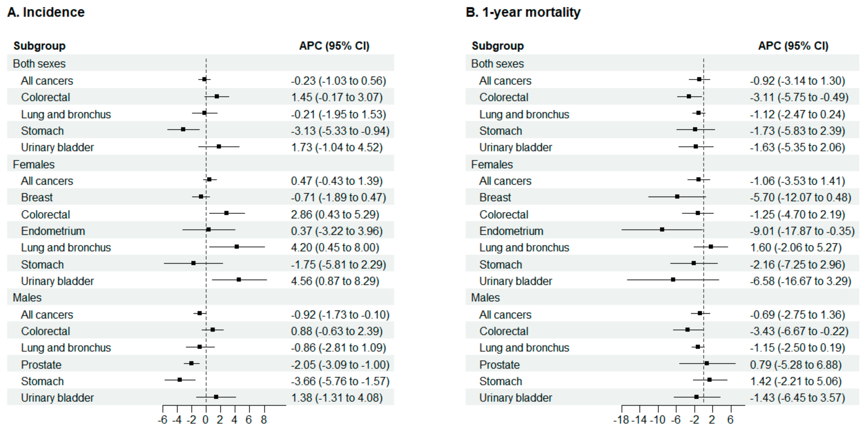Image resolution: width=868 pixels, height=432 pixels.
Task: Click the Prostate square marker in the Incidence plot
Action: pyautogui.click(x=191, y=363)
